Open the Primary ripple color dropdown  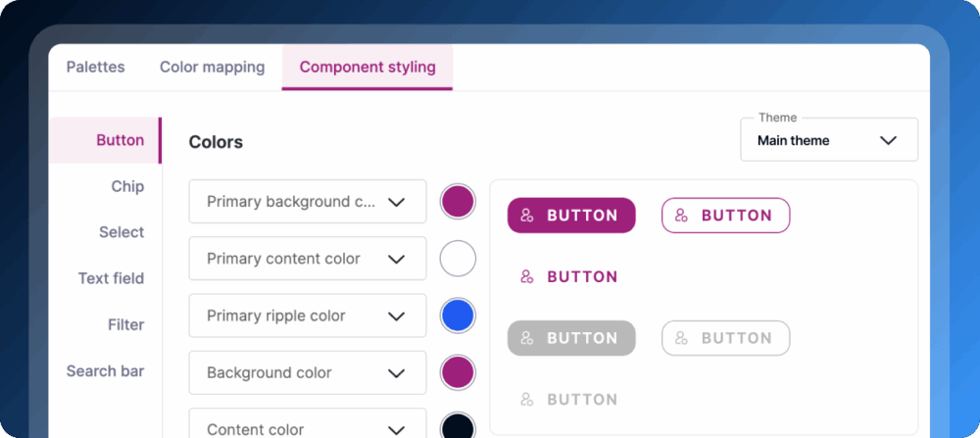click(x=307, y=316)
